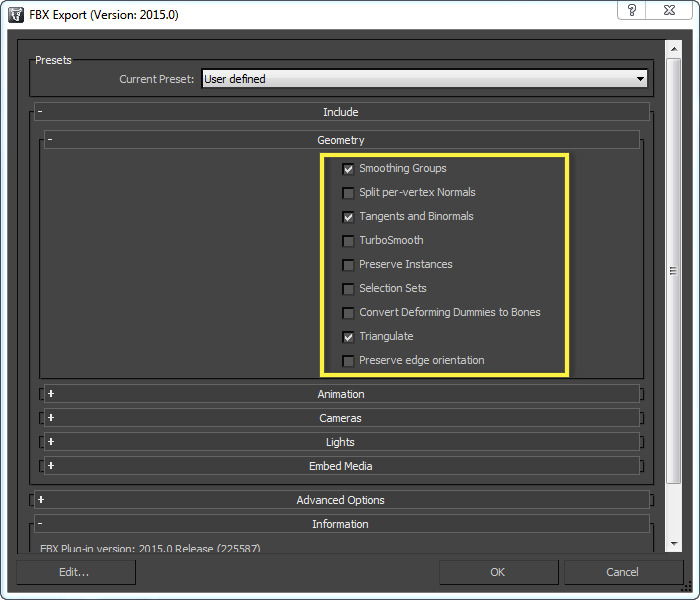Click the resize grip in dialog corner

tap(688, 588)
